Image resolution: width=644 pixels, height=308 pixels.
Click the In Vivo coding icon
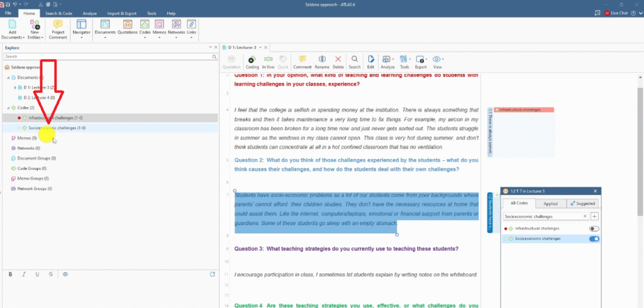pos(269,62)
